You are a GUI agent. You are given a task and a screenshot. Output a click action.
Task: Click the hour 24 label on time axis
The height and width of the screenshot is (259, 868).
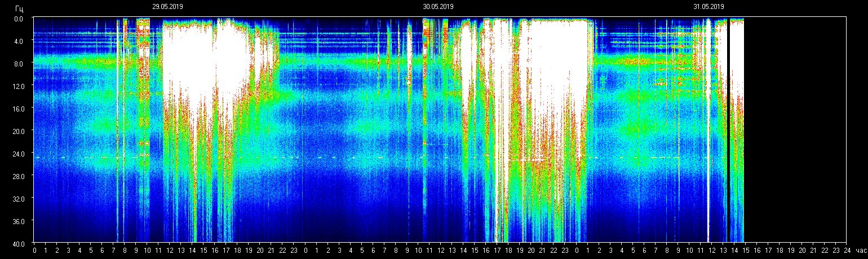tap(847, 250)
